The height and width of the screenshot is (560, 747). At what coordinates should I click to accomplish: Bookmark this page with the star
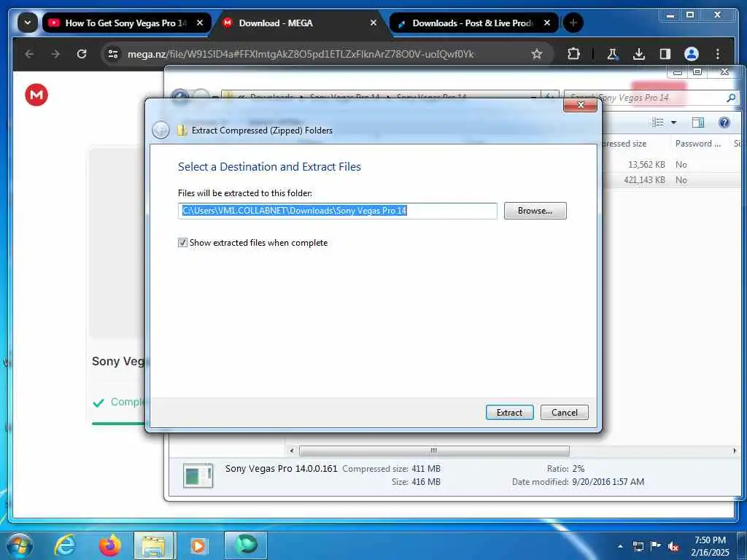(537, 54)
